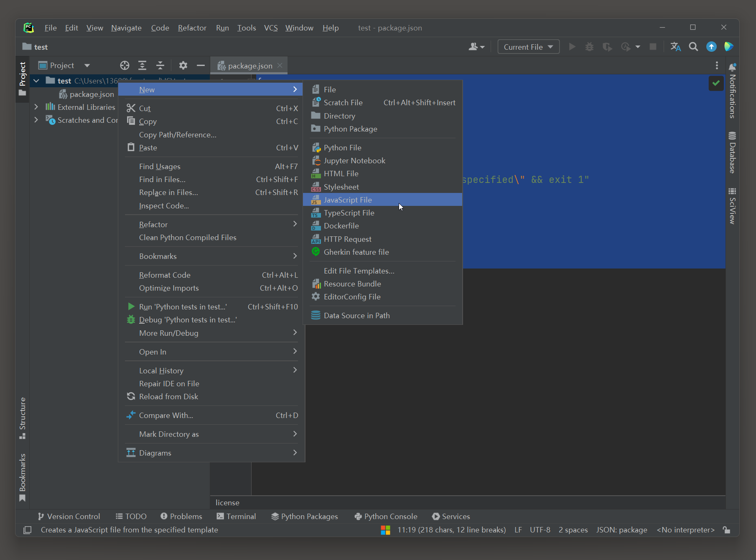Open the Bookmarks tool window
756x560 pixels.
coord(23,477)
